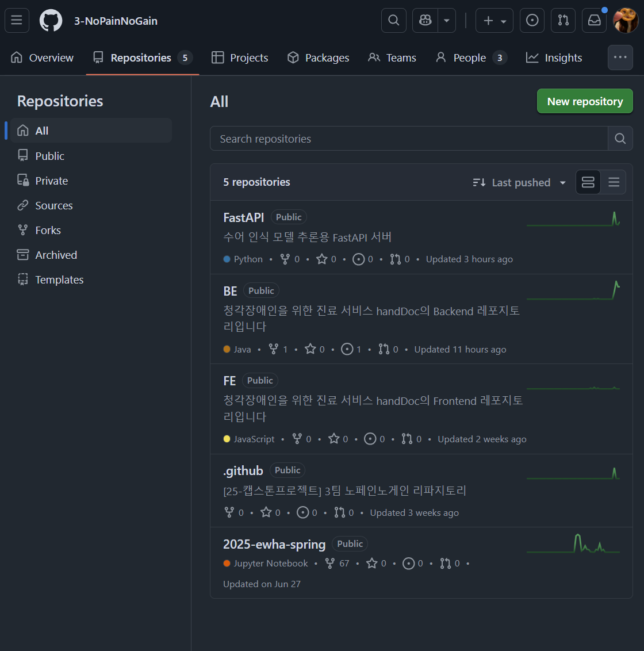View open issues of 2025-ewha-spring
Screen dimensions: 644x651
click(413, 564)
